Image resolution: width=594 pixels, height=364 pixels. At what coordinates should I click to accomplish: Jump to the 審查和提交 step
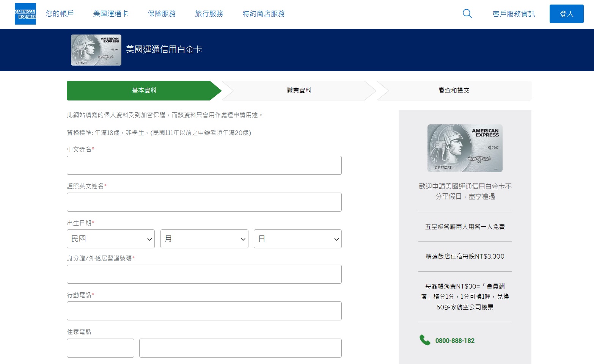[x=454, y=91]
